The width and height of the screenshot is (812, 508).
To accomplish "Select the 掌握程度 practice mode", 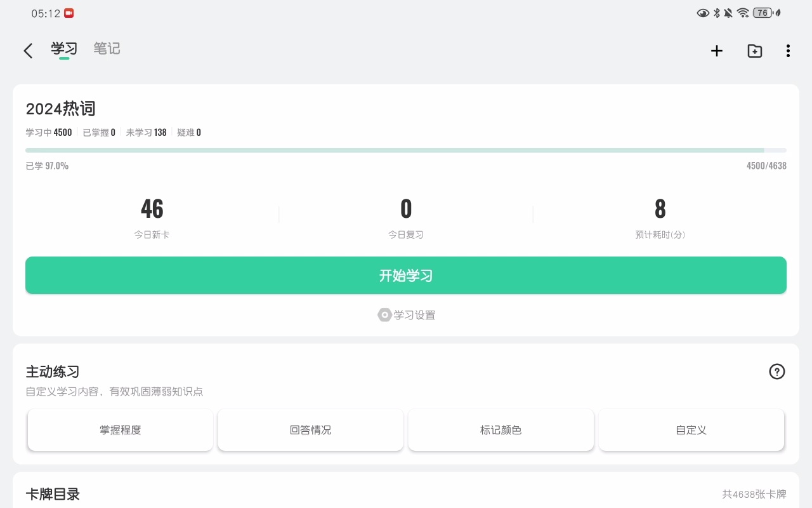I will 120,430.
